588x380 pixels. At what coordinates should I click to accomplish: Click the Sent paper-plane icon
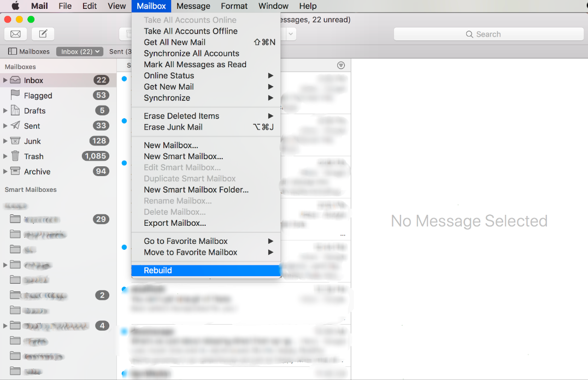[15, 126]
